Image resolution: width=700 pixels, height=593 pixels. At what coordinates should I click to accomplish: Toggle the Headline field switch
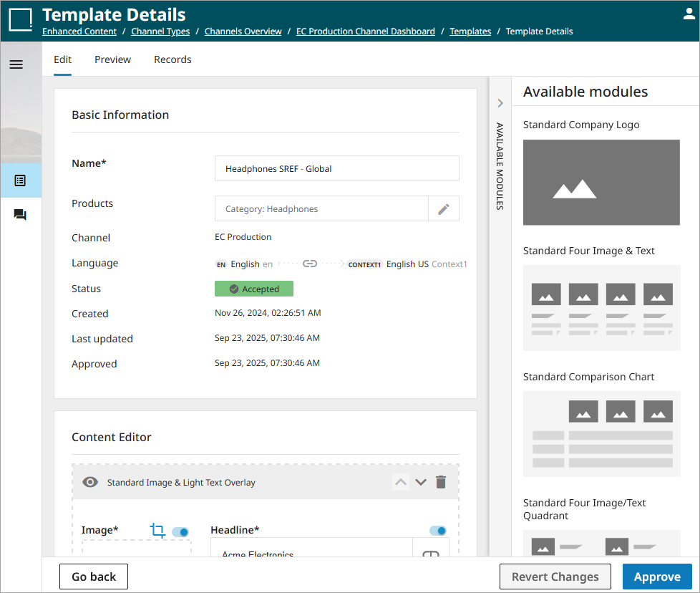[437, 531]
